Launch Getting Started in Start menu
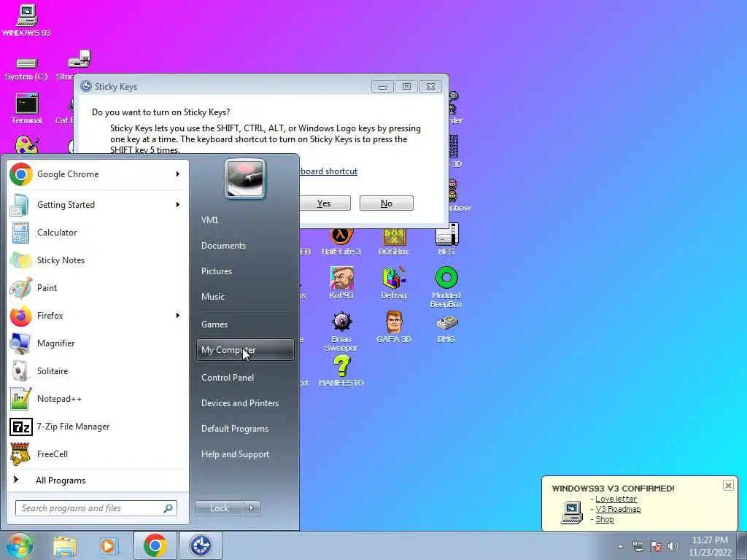 [96, 205]
